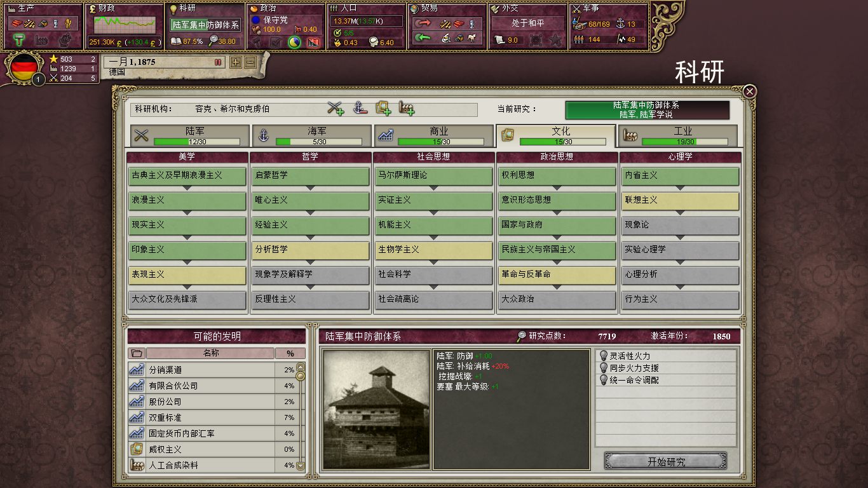Image resolution: width=868 pixels, height=488 pixels.
Task: Click the 开始研究 button
Action: click(x=666, y=461)
